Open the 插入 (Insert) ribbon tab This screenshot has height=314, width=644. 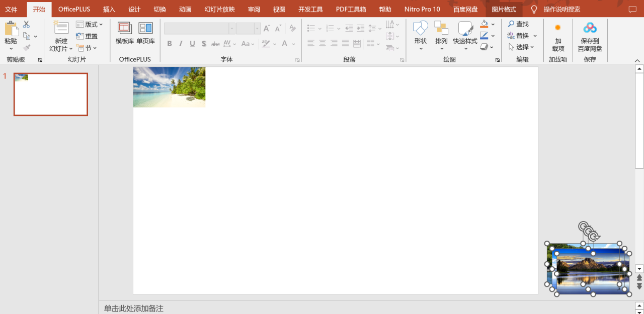click(x=109, y=9)
